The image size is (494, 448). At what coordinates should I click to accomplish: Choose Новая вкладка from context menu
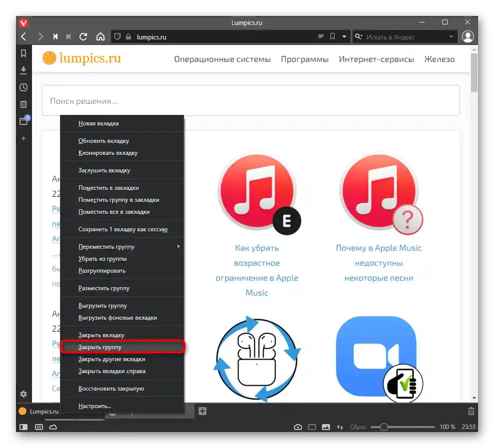click(122, 123)
